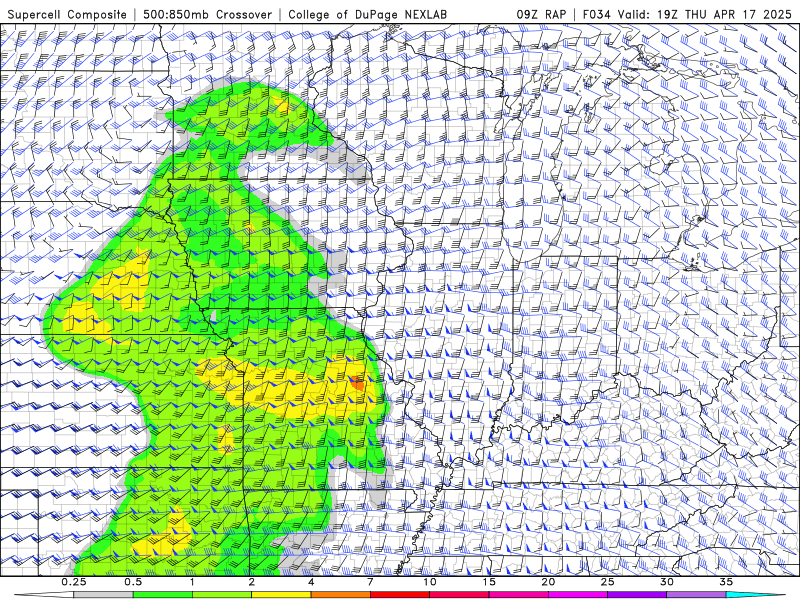Click the '500:850mb Crossover' header label
This screenshot has height=600, width=800.
(208, 14)
